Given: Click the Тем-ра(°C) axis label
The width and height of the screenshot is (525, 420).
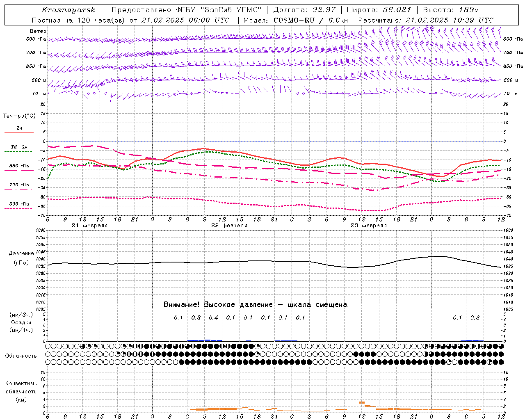Looking at the screenshot, I should tap(19, 116).
